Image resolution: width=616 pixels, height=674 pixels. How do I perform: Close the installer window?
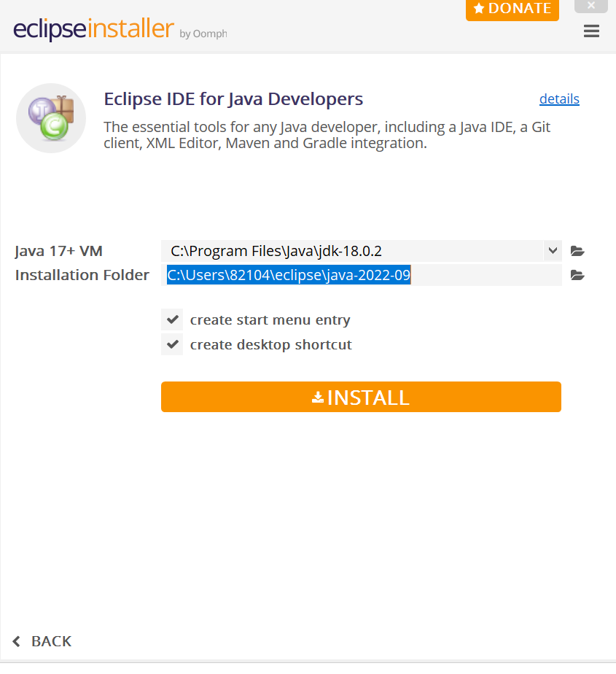(591, 6)
